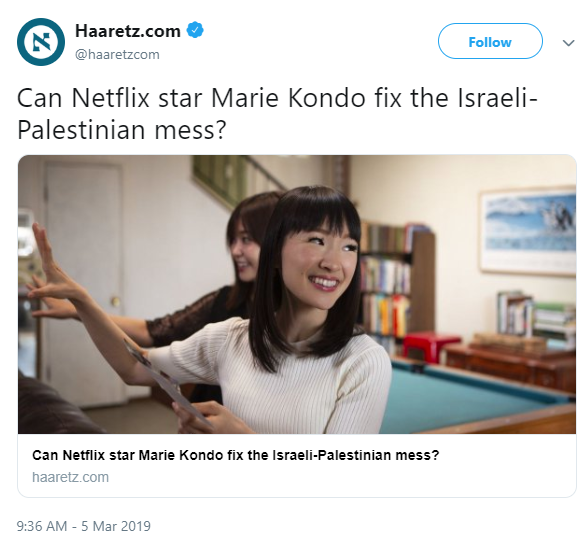Image resolution: width=587 pixels, height=539 pixels.
Task: Follow the Haaretz.com account
Action: (x=490, y=41)
